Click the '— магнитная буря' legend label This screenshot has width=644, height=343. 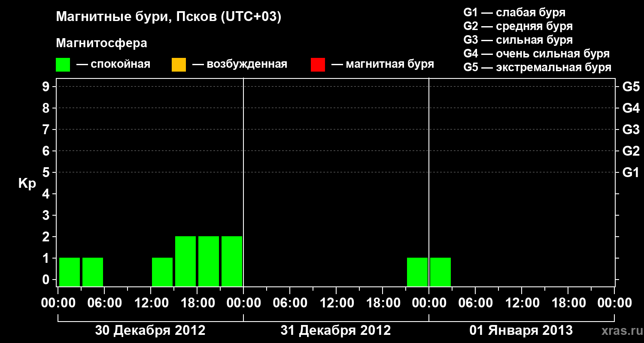click(383, 64)
